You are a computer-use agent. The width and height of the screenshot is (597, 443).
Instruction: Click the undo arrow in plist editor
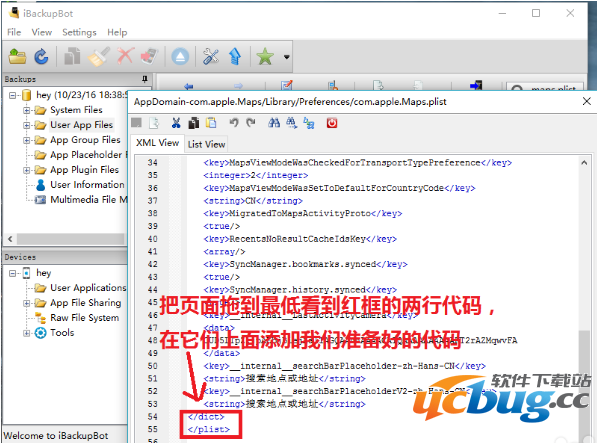click(x=233, y=123)
